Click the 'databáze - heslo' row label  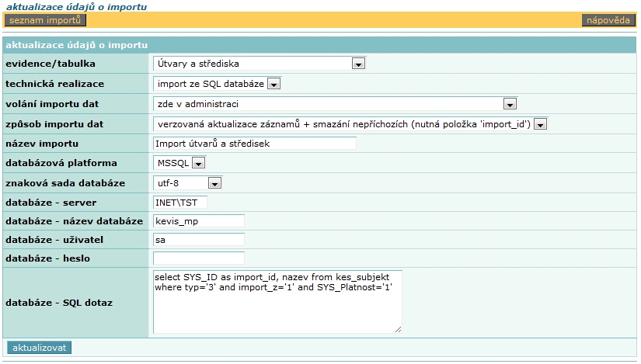pyautogui.click(x=48, y=258)
